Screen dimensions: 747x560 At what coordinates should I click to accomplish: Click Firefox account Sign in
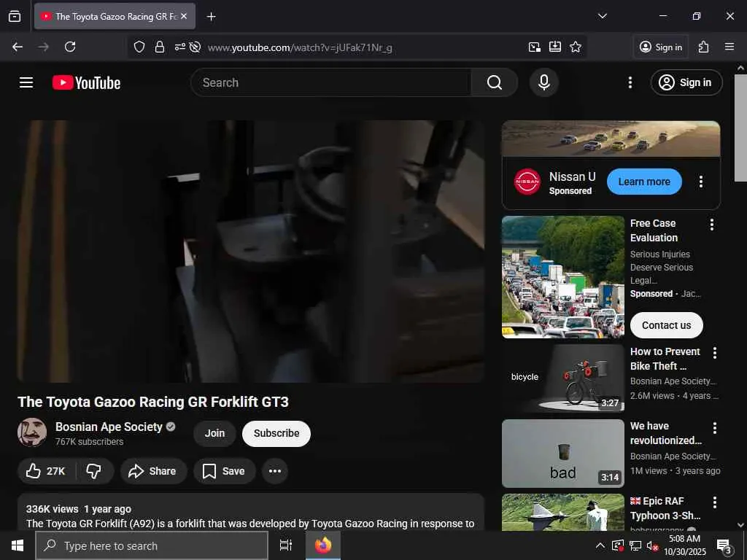click(661, 47)
